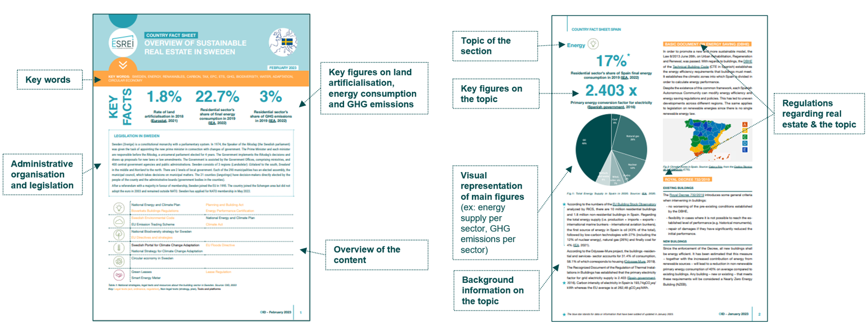Screen dimensions: 868x327
Task: Click the ESREI logo on the Sweden sheet
Action: [123, 43]
